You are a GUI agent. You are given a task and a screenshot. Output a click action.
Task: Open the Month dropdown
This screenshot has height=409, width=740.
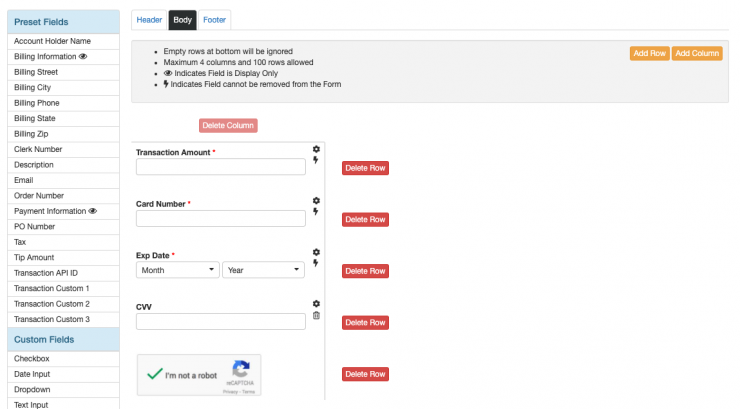177,270
